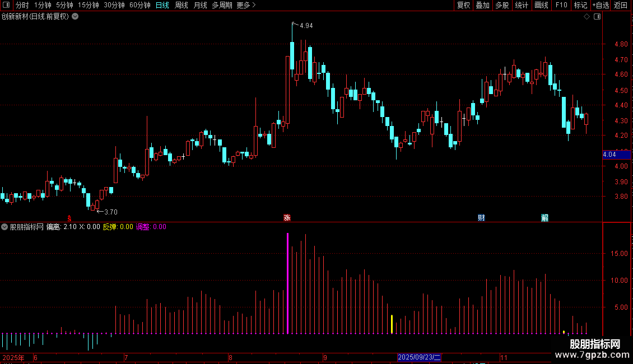Expand the 更多 periods menu
This screenshot has width=633, height=364.
246,5
